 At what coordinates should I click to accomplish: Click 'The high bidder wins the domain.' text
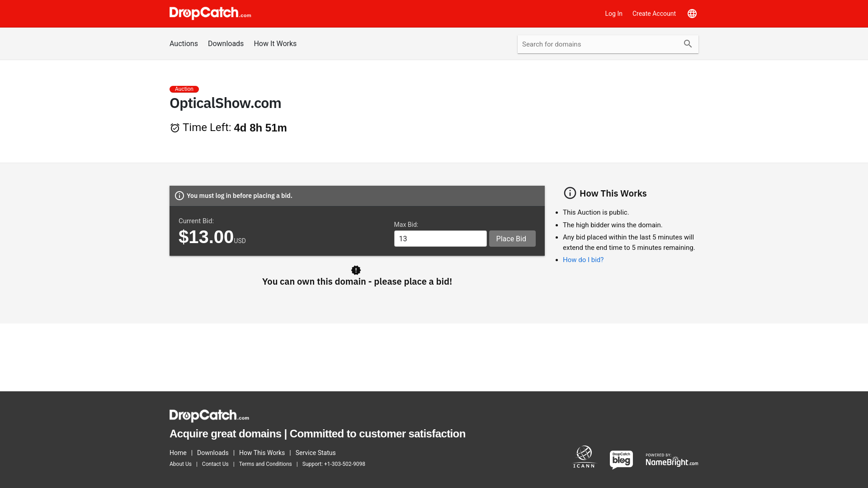click(x=612, y=225)
